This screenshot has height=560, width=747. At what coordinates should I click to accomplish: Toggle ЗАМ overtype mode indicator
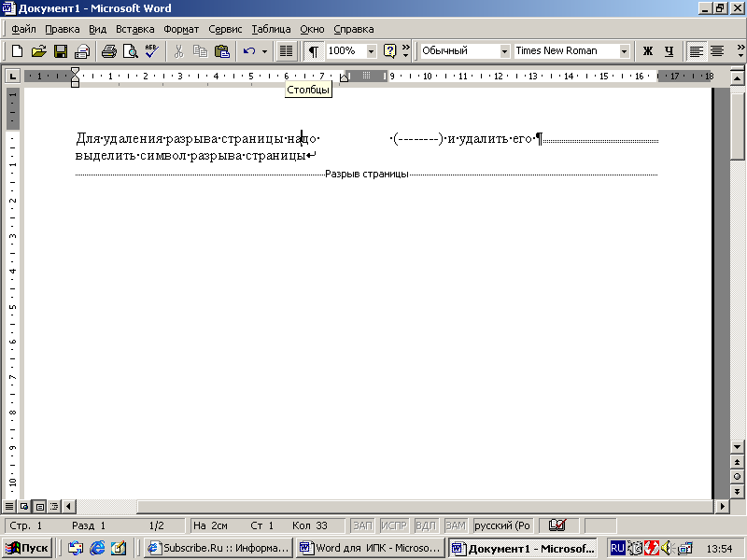coord(456,525)
